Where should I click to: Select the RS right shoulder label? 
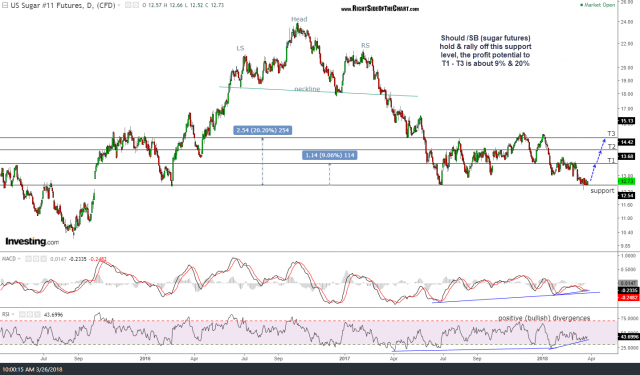[365, 46]
